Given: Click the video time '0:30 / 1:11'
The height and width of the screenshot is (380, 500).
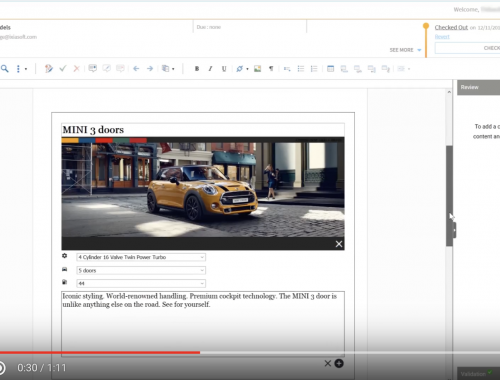Looking at the screenshot, I should pyautogui.click(x=42, y=368).
